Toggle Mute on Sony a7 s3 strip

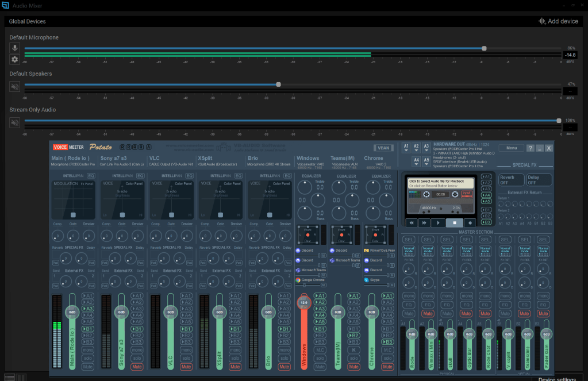click(137, 367)
